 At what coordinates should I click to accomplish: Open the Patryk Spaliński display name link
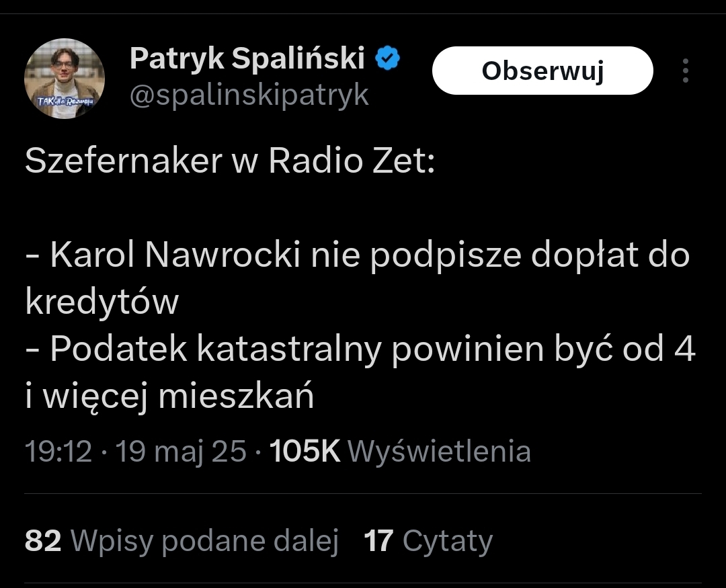tap(247, 59)
